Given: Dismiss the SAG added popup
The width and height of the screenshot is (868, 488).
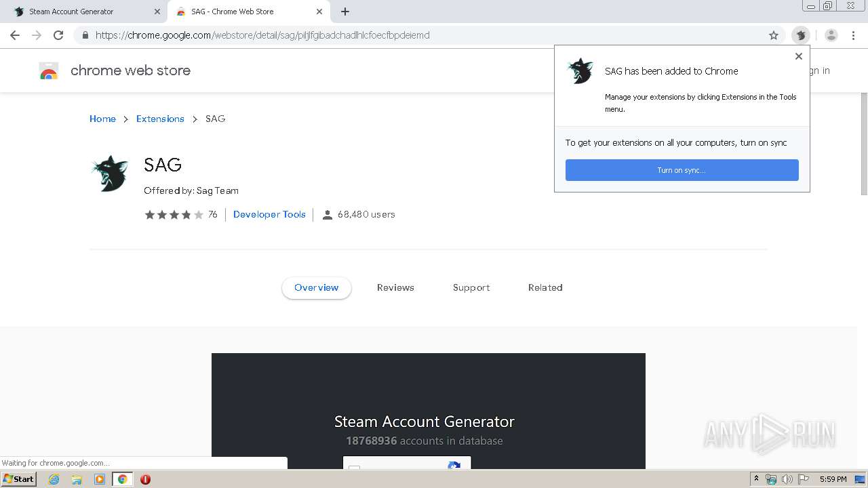Looking at the screenshot, I should (799, 56).
